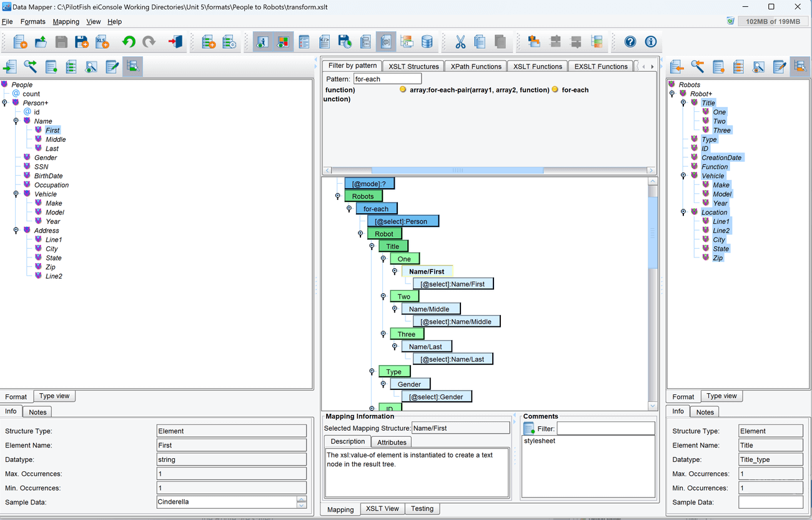Click the trash can icon next to memory usage
Image resolution: width=812 pixels, height=520 pixels.
(x=730, y=21)
